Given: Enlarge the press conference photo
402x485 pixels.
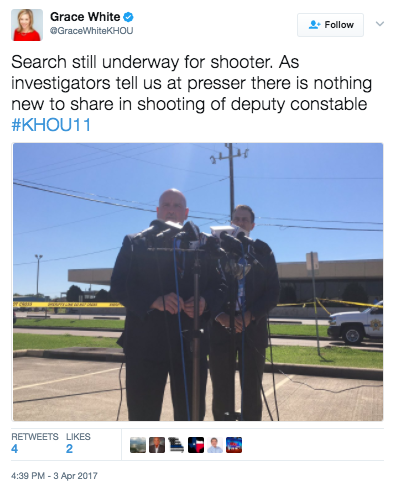Looking at the screenshot, I should coord(198,282).
